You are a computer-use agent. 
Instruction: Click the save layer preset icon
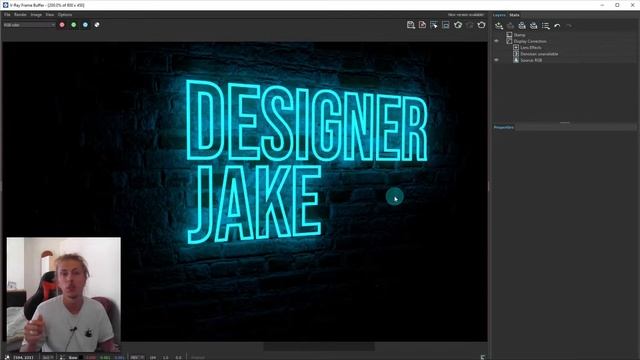(522, 26)
